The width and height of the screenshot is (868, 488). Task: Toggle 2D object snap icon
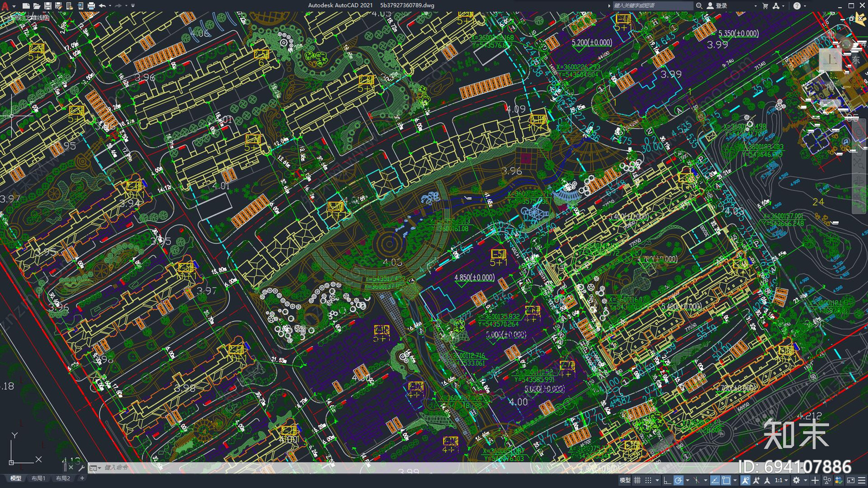pyautogui.click(x=726, y=480)
